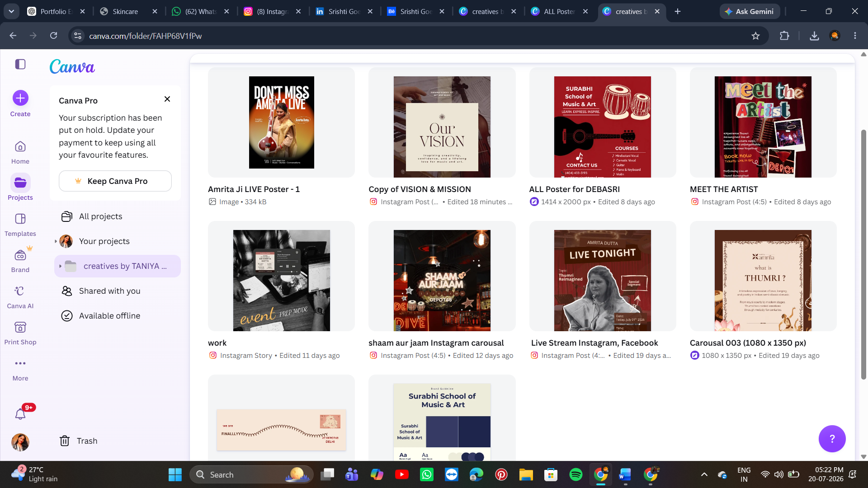The width and height of the screenshot is (868, 488).
Task: Open notifications bell with 9+ badge
Action: [20, 414]
